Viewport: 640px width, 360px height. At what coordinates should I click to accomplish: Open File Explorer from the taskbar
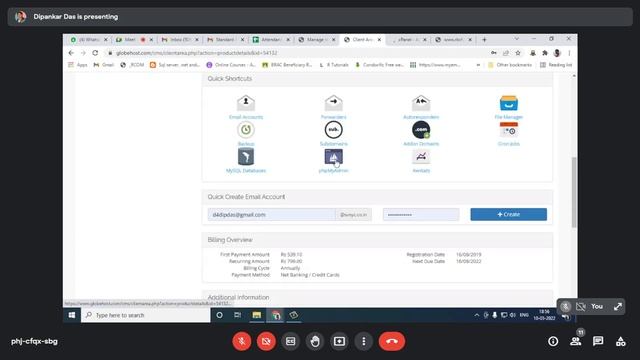coord(256,315)
